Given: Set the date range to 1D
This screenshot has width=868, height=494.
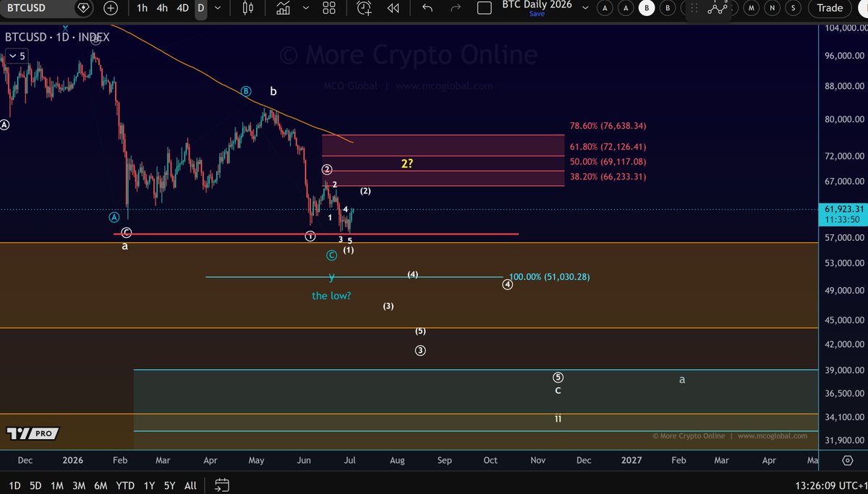Looking at the screenshot, I should (x=14, y=485).
